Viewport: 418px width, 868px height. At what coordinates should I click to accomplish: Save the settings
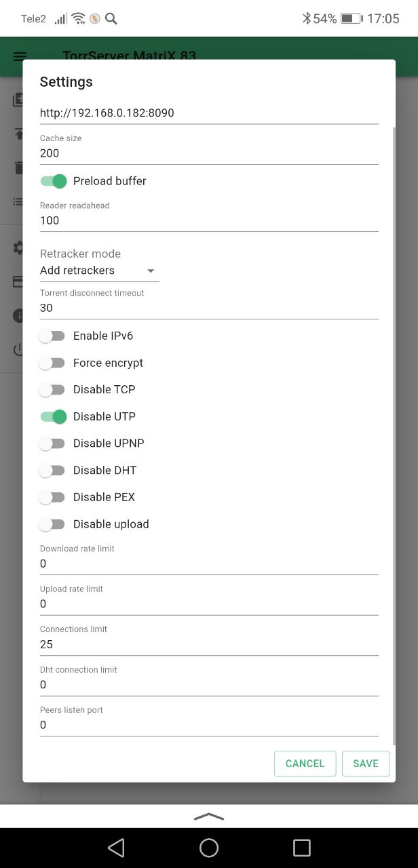pyautogui.click(x=366, y=764)
